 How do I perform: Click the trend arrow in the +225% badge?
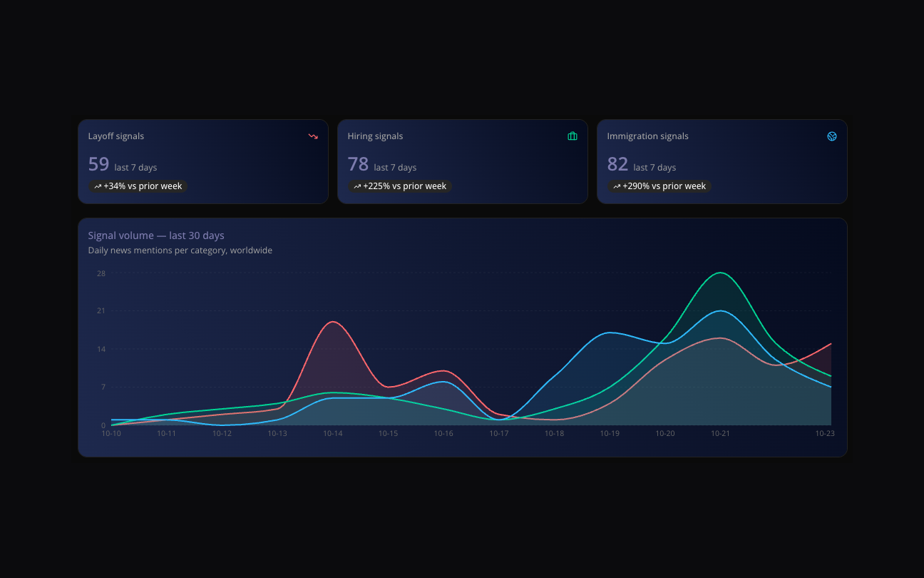coord(357,186)
